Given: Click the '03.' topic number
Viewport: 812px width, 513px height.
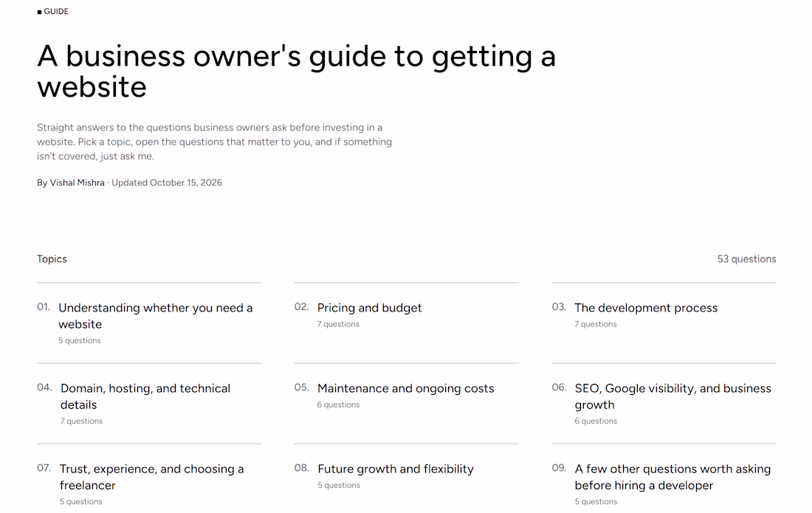Looking at the screenshot, I should (x=559, y=307).
